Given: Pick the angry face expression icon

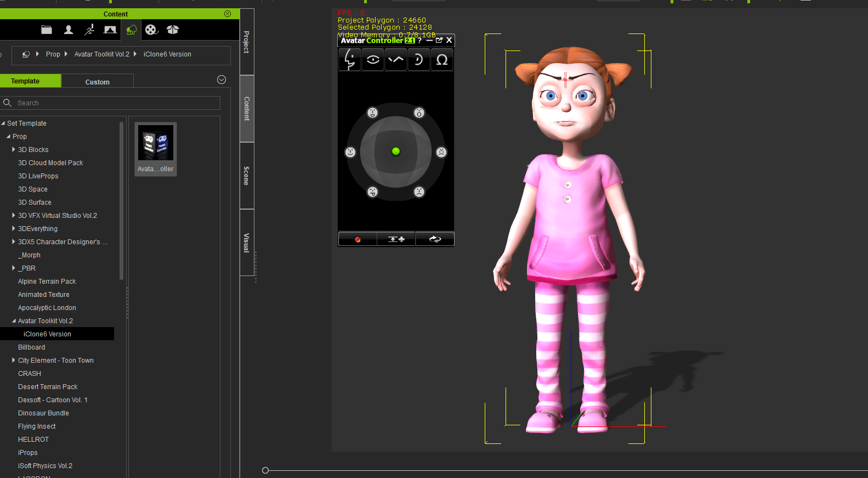Looking at the screenshot, I should (441, 153).
